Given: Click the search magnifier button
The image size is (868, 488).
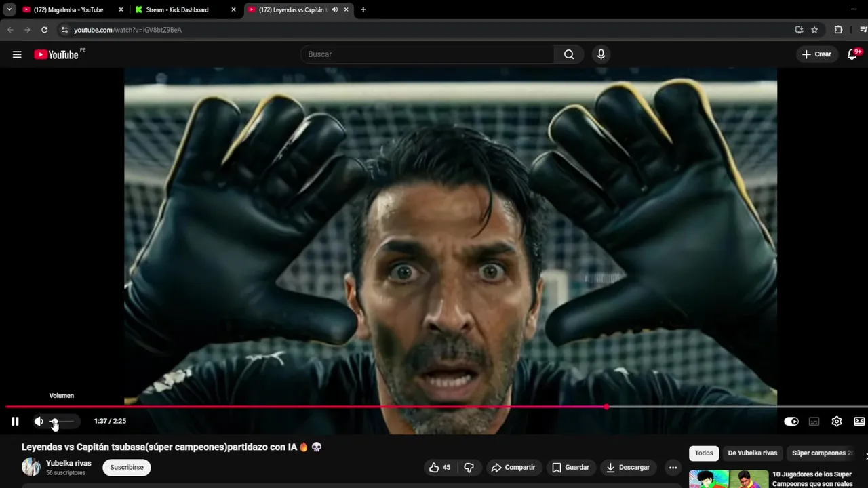Looking at the screenshot, I should [x=569, y=54].
